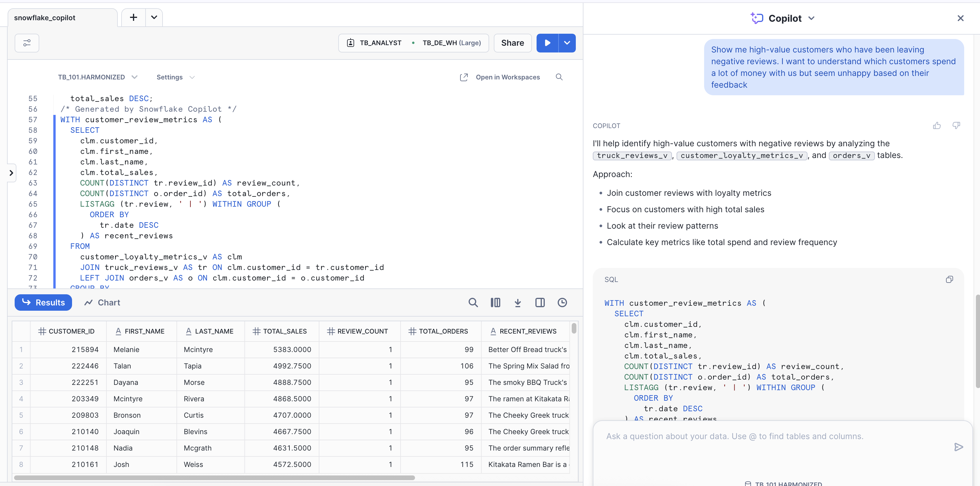The height and width of the screenshot is (486, 980).
Task: Copy the SQL code block
Action: (x=949, y=280)
